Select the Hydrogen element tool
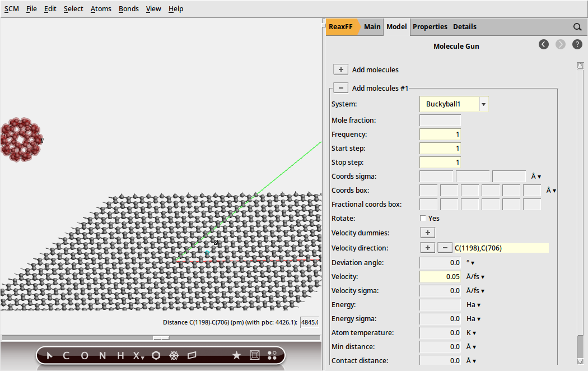Screen dimensions: 588x371 click(120, 355)
